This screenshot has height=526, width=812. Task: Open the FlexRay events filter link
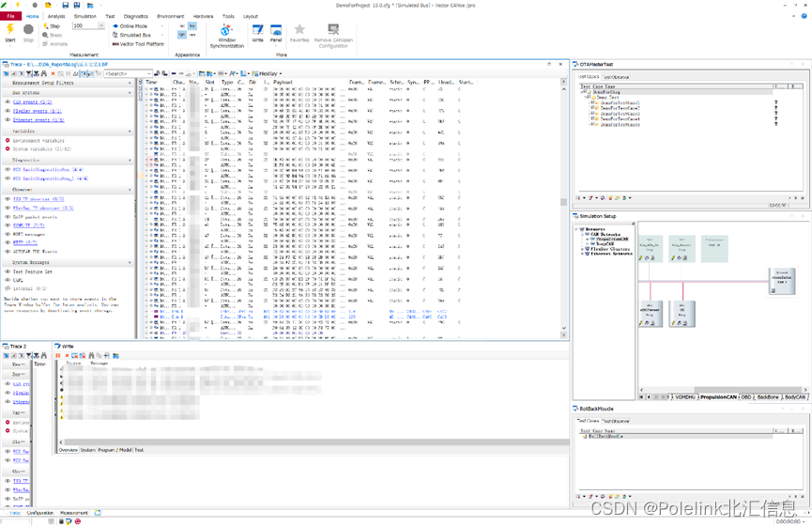37,111
